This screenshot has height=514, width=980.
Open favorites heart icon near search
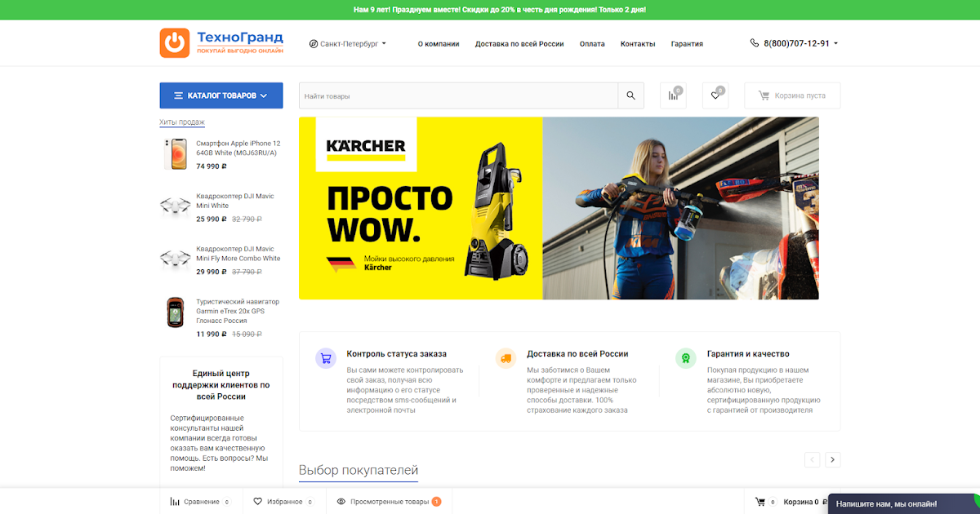pos(715,95)
